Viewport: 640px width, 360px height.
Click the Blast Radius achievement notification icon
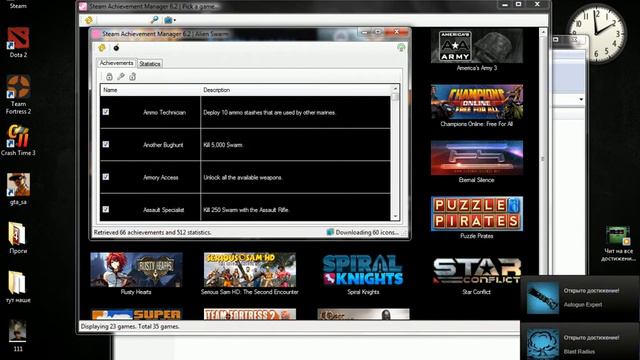(542, 344)
